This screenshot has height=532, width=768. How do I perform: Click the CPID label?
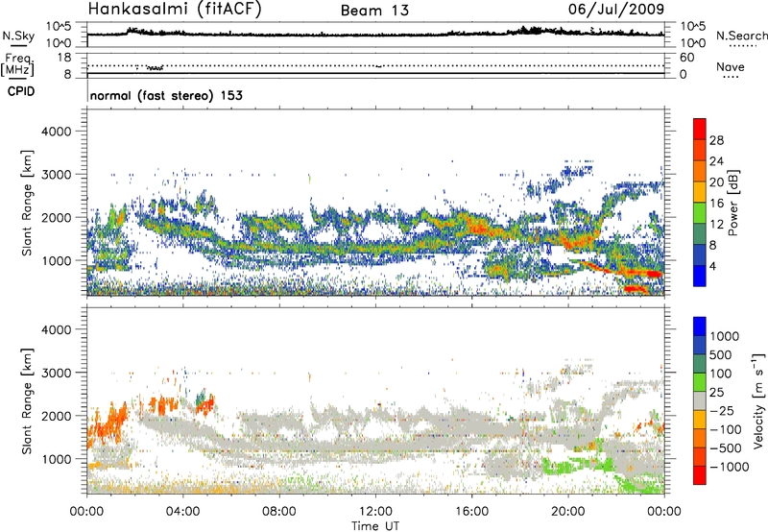point(21,91)
